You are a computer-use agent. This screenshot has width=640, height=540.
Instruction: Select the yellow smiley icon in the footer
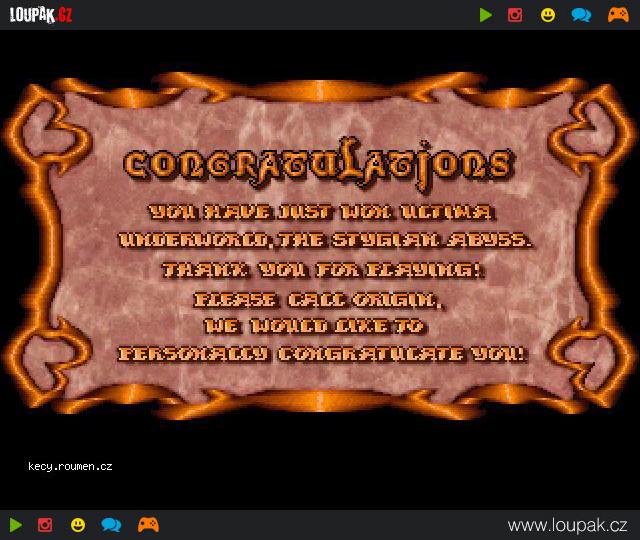[78, 525]
